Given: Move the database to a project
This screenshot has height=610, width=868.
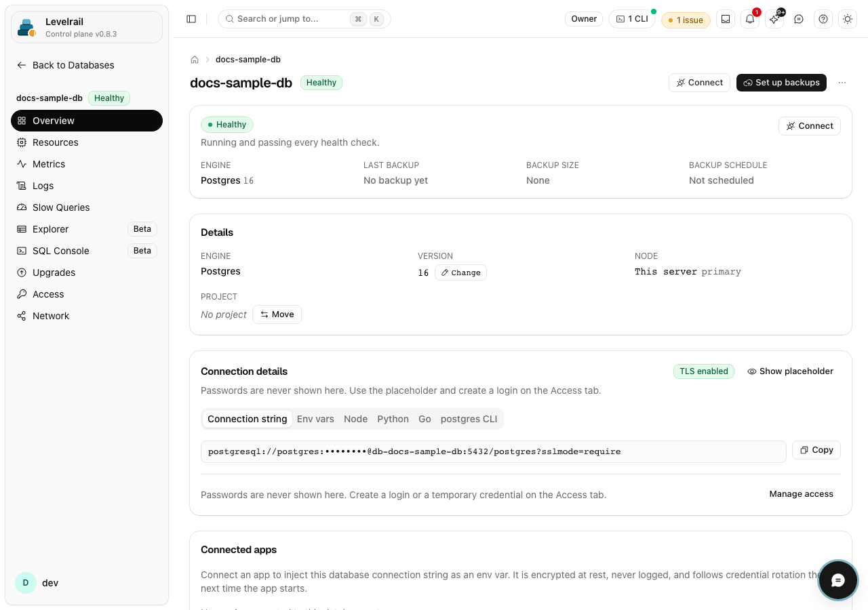Looking at the screenshot, I should point(277,314).
